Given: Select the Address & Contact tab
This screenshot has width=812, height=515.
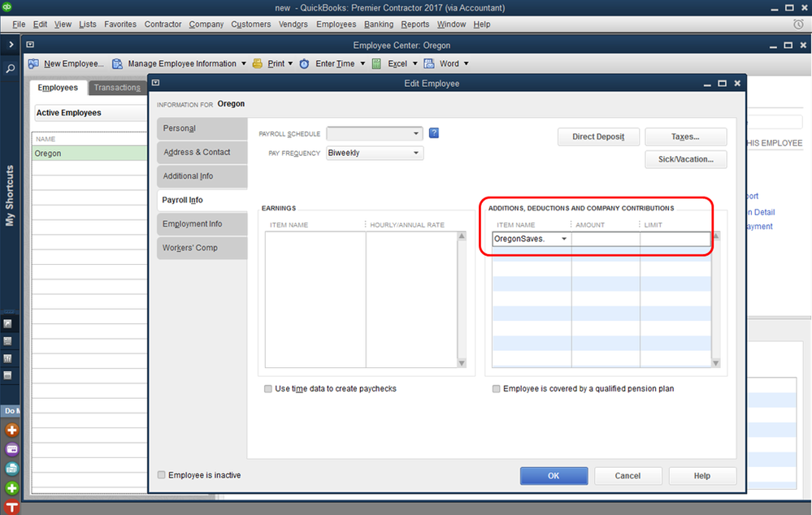Looking at the screenshot, I should [202, 152].
